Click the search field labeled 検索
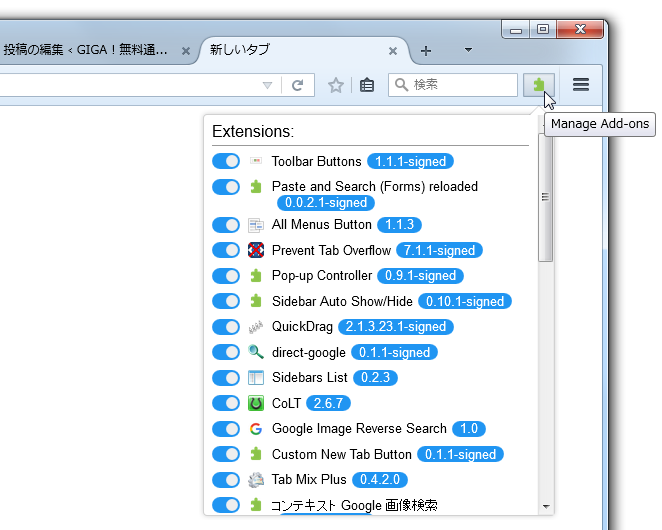The height and width of the screenshot is (530, 662). [x=453, y=85]
